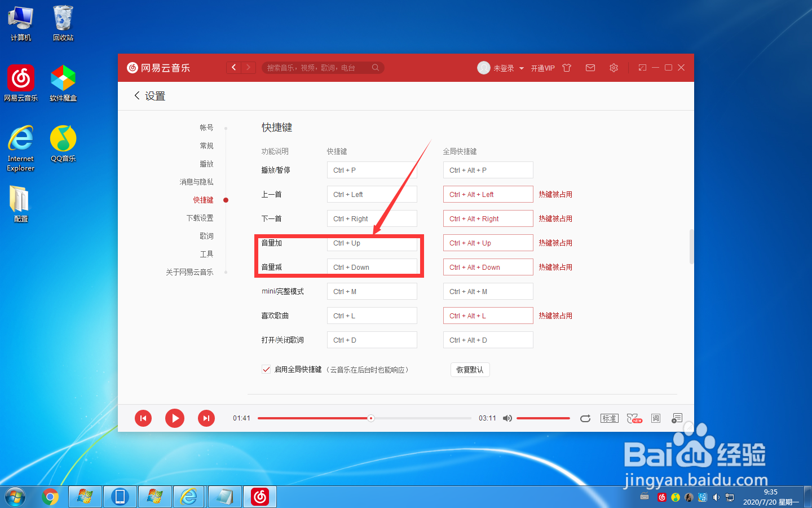Click the volume slider bar
This screenshot has width=812, height=508.
click(x=543, y=418)
